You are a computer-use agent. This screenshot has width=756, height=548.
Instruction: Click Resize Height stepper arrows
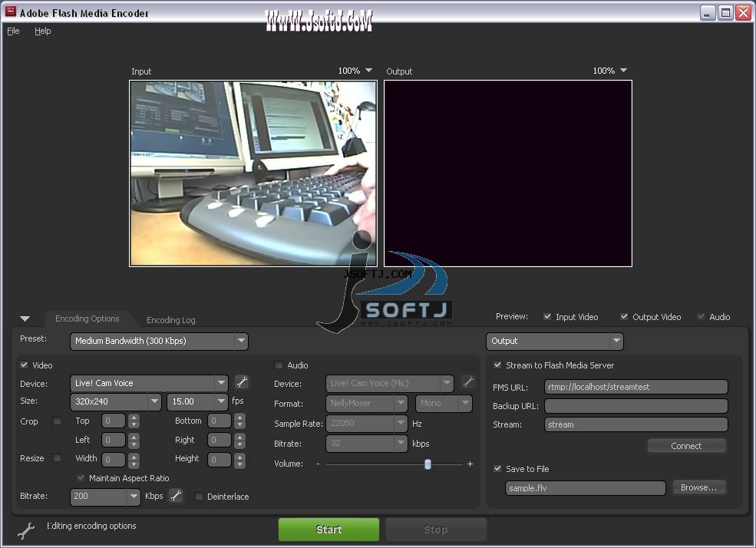pyautogui.click(x=239, y=460)
